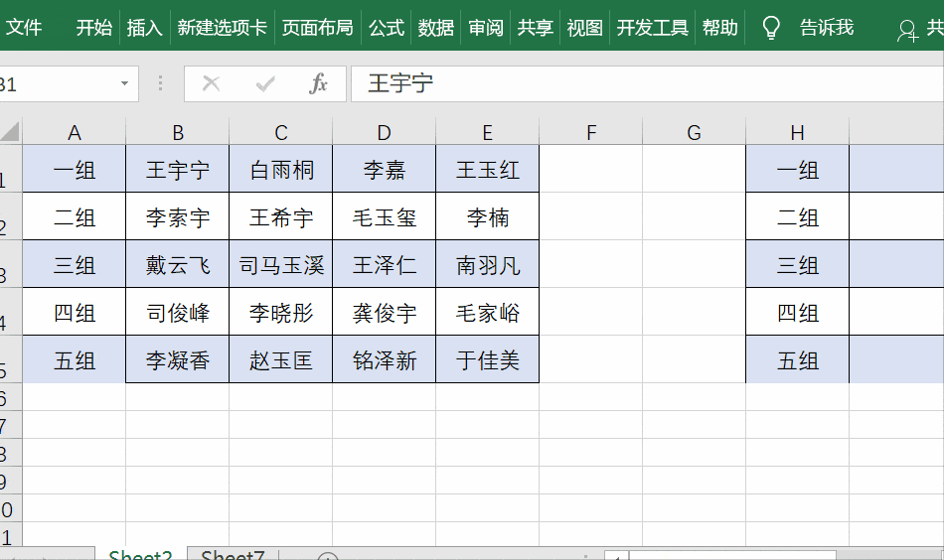Screen dimensions: 944x560
Task: Click the fx Insert Function icon
Action: [x=318, y=84]
